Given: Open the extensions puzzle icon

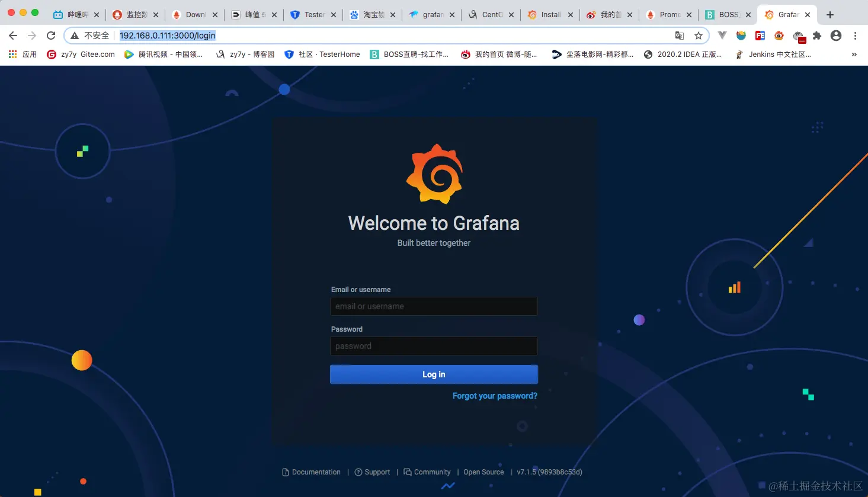Looking at the screenshot, I should coord(817,36).
